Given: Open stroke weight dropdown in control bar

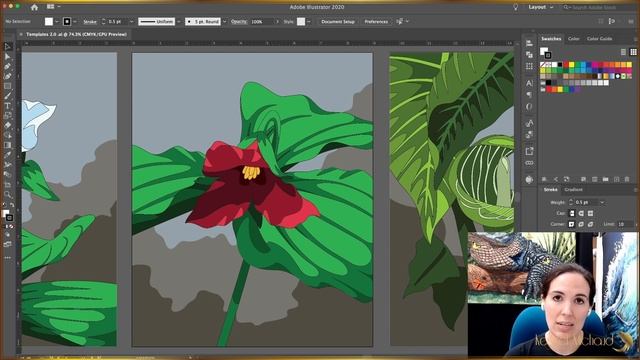Looking at the screenshot, I should 131,22.
